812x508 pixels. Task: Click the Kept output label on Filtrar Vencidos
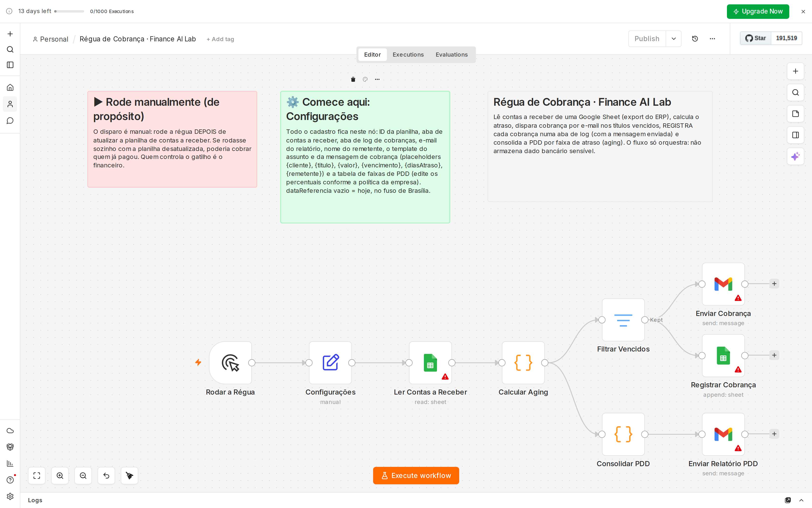[x=656, y=320]
